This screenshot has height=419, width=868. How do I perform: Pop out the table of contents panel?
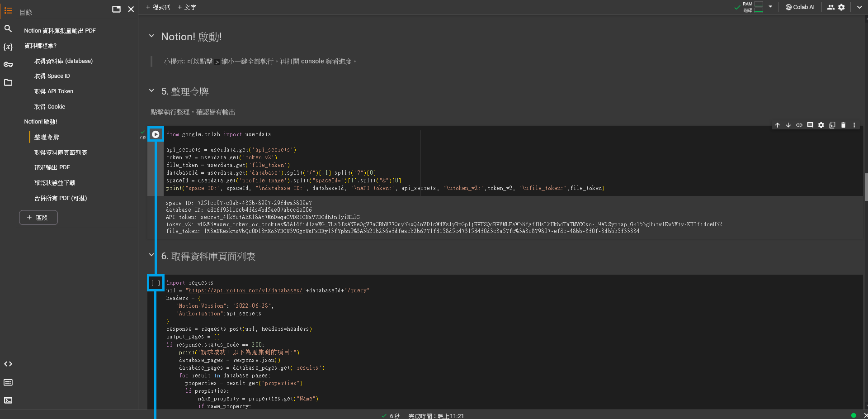(x=116, y=9)
